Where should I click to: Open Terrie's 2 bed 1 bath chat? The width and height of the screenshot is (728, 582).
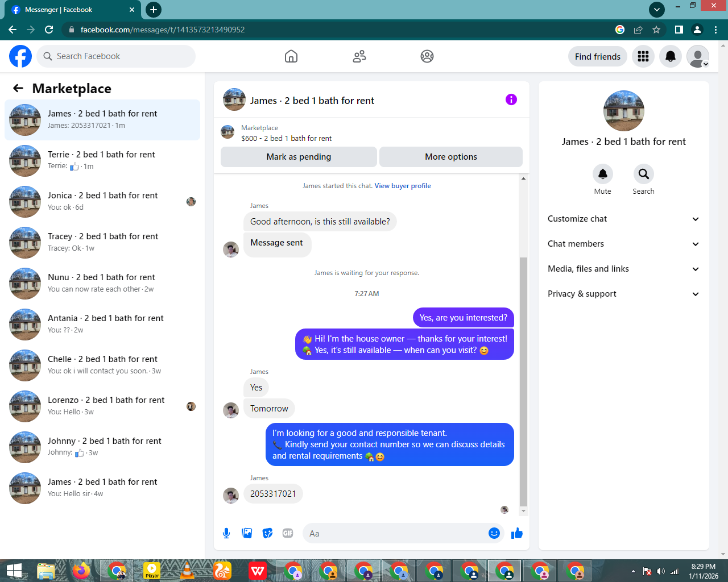[102, 161]
